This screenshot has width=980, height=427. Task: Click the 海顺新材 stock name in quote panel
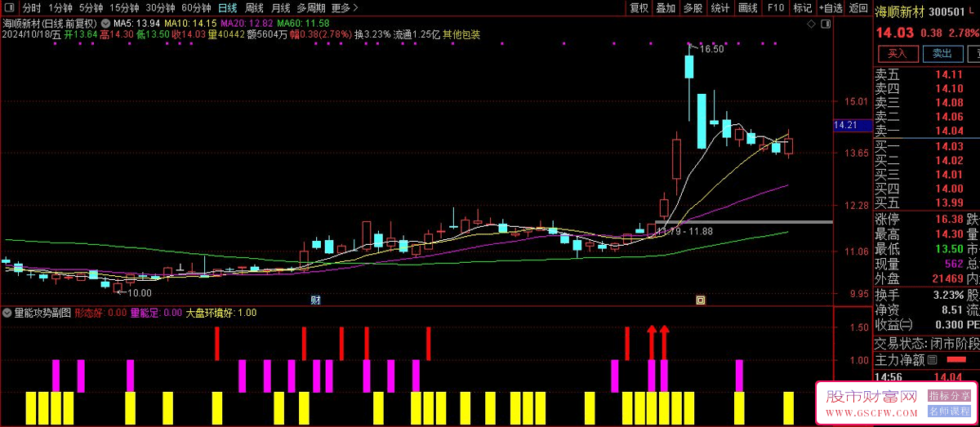coord(901,12)
